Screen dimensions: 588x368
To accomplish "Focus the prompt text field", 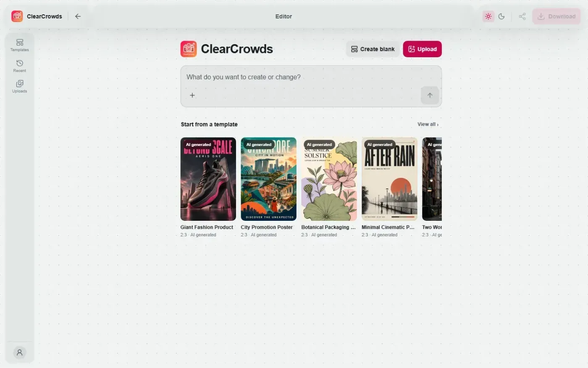I will point(311,77).
